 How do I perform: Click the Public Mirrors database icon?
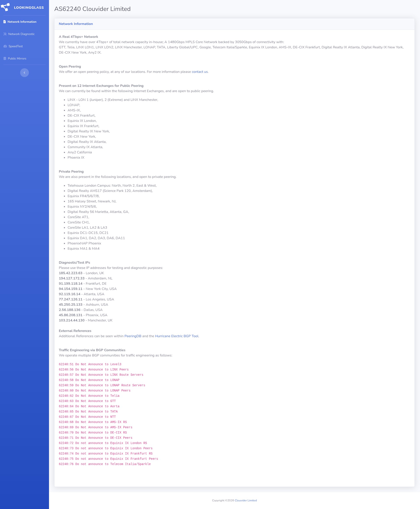[5, 59]
